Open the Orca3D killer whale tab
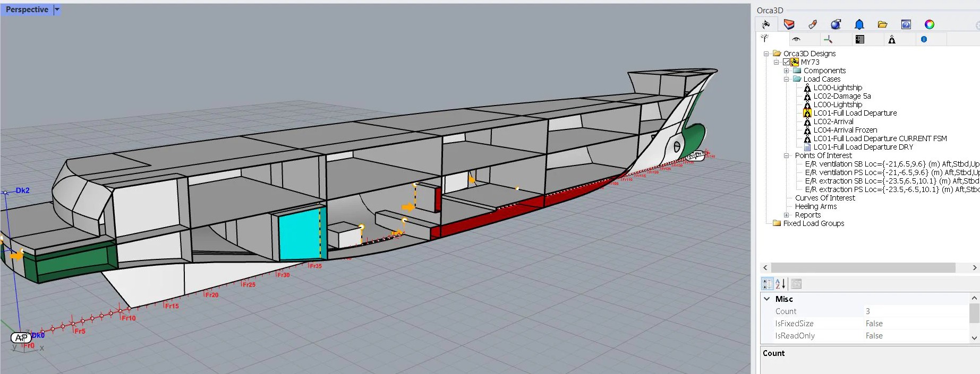The width and height of the screenshot is (980, 374). coord(766,24)
